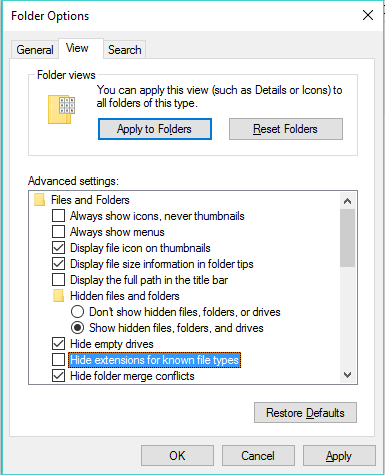
Task: Check the Always show menus box
Action: (58, 232)
